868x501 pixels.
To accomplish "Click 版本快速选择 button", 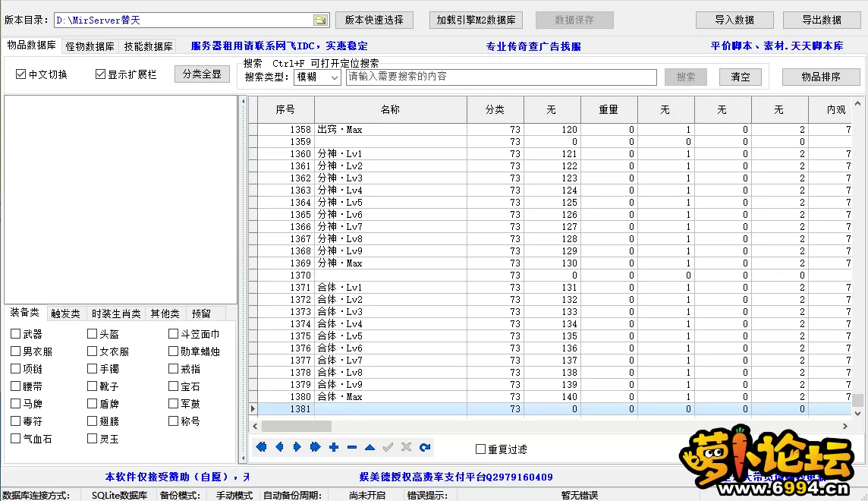I will [x=374, y=20].
